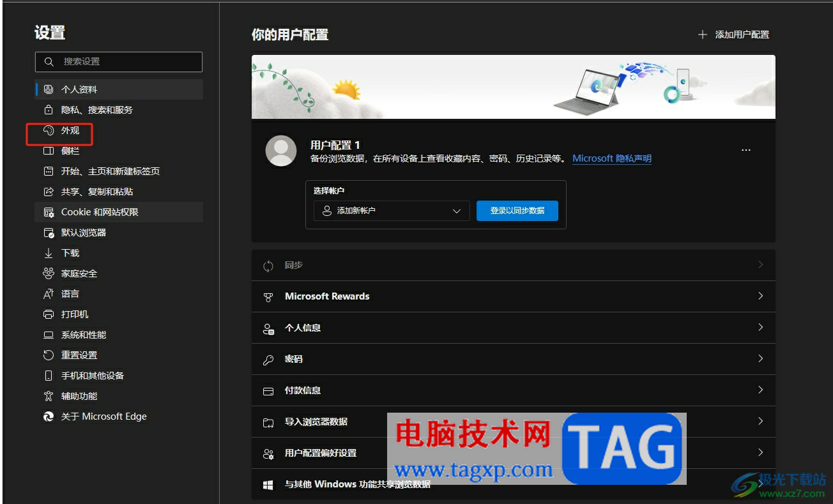833x504 pixels.
Task: Go to the 个人资料 settings section
Action: (x=119, y=89)
